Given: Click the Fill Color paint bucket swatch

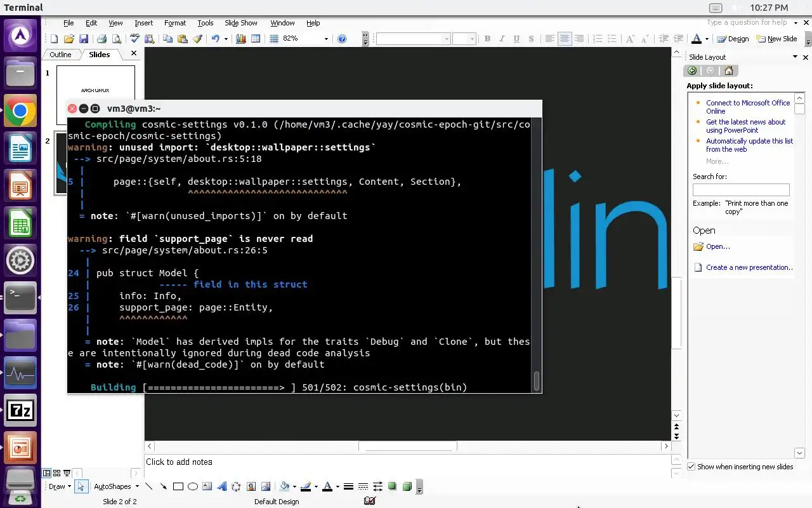Looking at the screenshot, I should [x=285, y=486].
